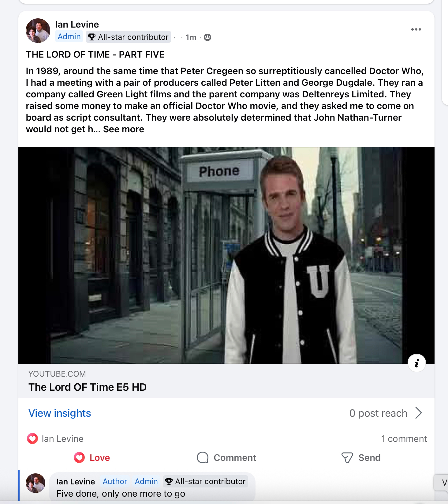Open the YouTube video thumbnail
Image resolution: width=448 pixels, height=504 pixels.
click(226, 255)
